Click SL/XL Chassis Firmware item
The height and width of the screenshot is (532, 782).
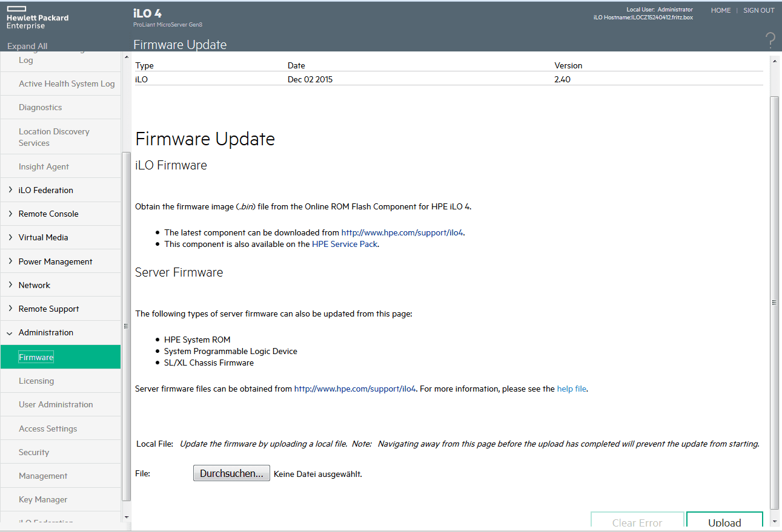209,363
